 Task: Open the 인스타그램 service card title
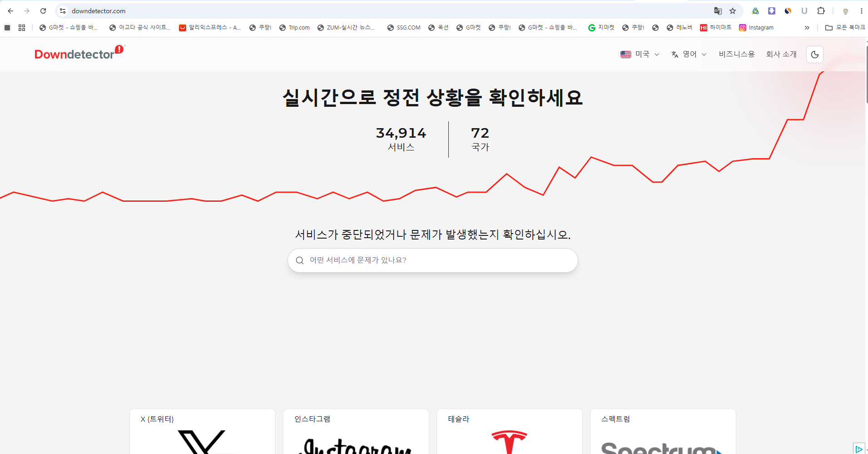point(312,419)
